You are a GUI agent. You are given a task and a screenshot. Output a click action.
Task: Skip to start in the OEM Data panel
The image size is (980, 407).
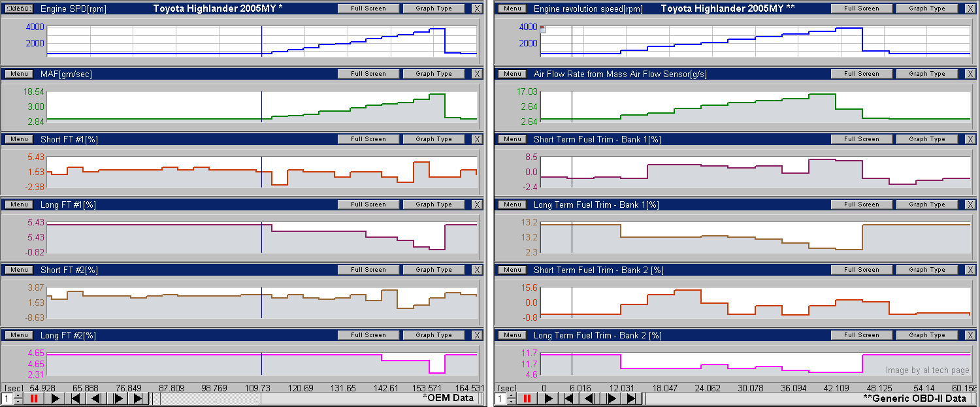pyautogui.click(x=76, y=399)
